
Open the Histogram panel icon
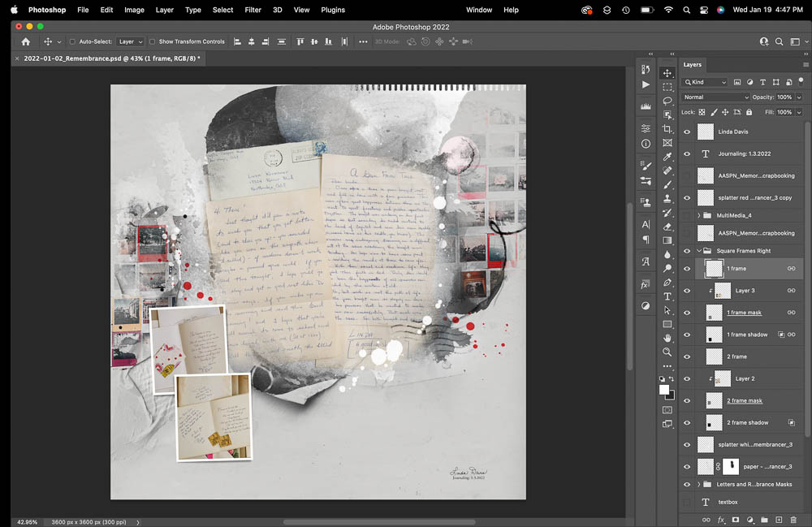point(646,106)
